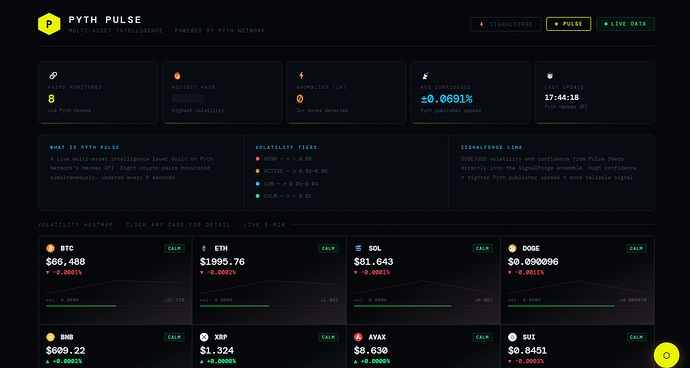Click the CALM badge on BTC card
The height and width of the screenshot is (368, 690).
tap(174, 248)
